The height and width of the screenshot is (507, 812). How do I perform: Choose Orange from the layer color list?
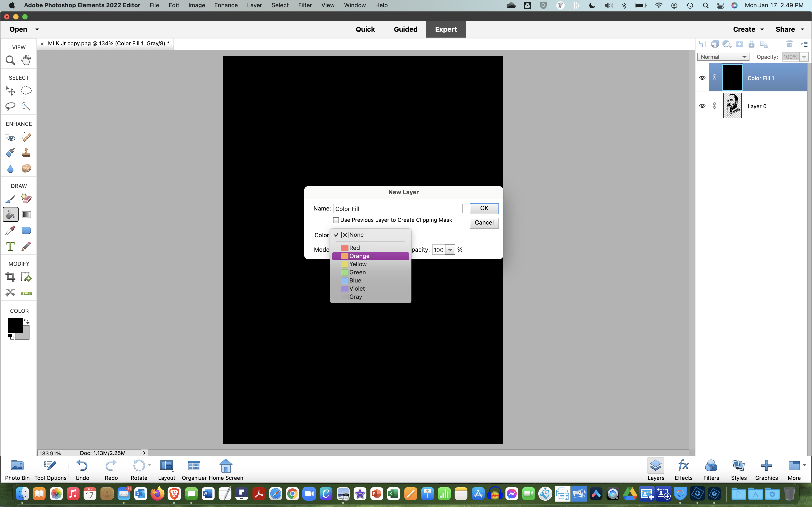359,256
